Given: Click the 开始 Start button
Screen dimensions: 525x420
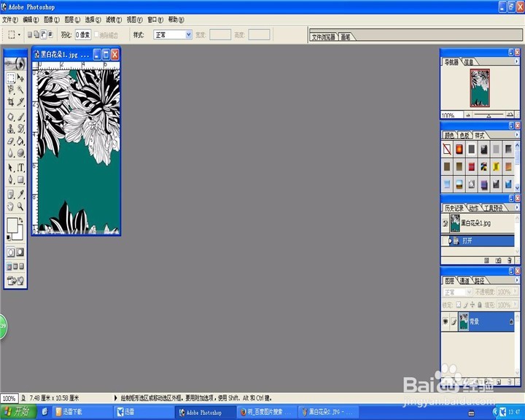Looking at the screenshot, I should coord(18,412).
